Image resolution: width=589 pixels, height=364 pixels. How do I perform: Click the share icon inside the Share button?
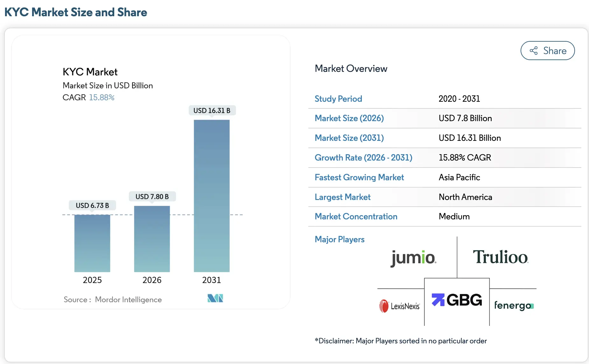pyautogui.click(x=534, y=51)
